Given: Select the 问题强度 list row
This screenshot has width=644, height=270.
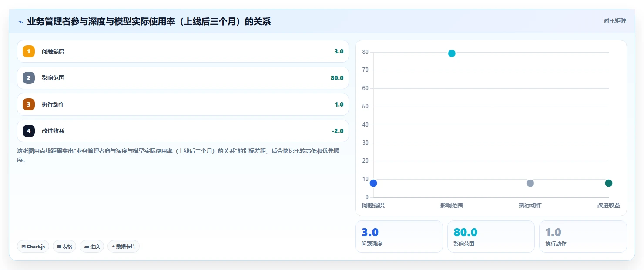Looking at the screenshot, I should (183, 51).
